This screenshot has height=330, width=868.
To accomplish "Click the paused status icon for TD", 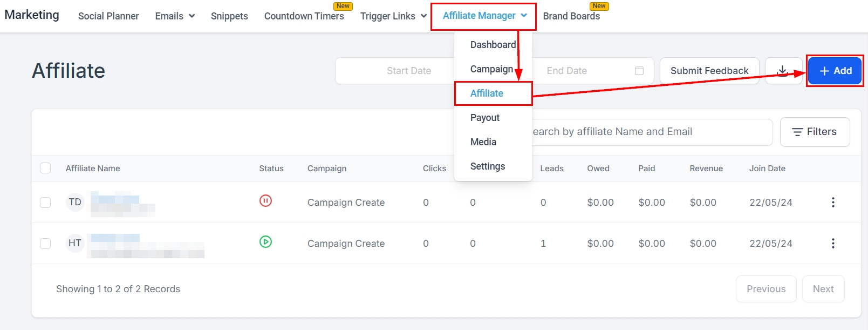I will click(265, 201).
